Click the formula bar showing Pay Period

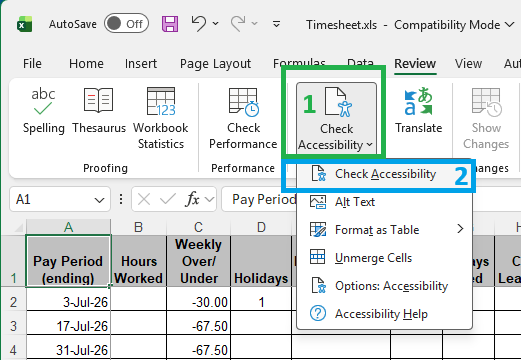tap(259, 199)
